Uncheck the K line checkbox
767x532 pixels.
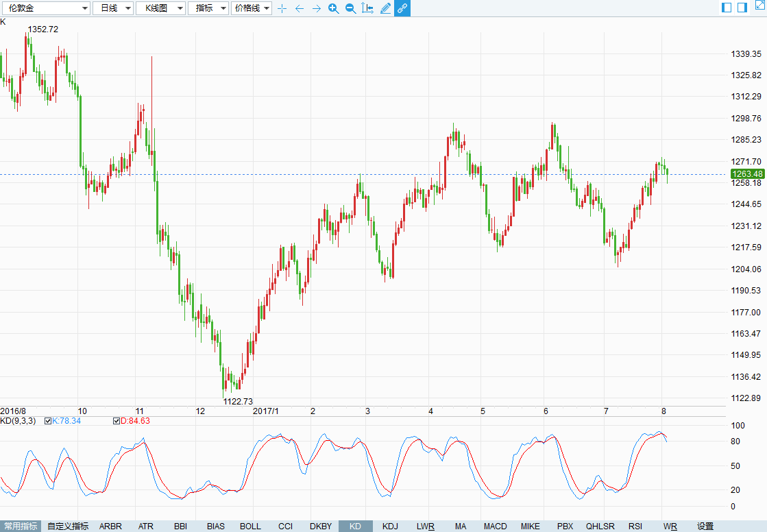click(48, 421)
